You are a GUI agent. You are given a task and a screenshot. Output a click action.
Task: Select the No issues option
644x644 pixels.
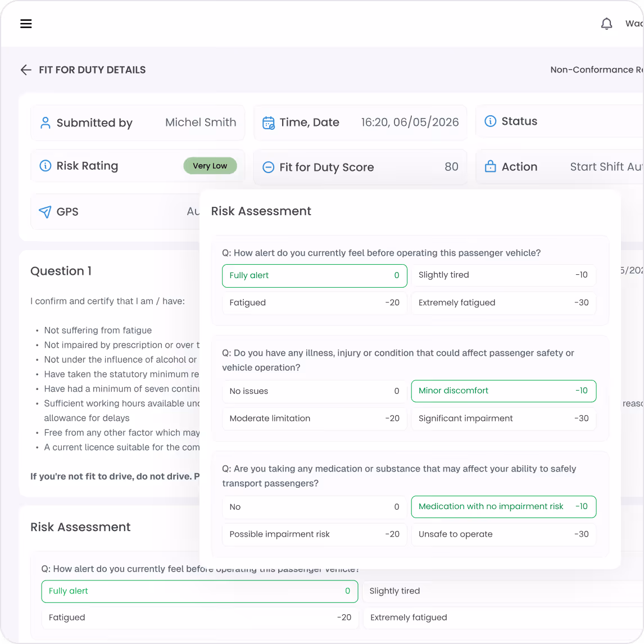(315, 391)
